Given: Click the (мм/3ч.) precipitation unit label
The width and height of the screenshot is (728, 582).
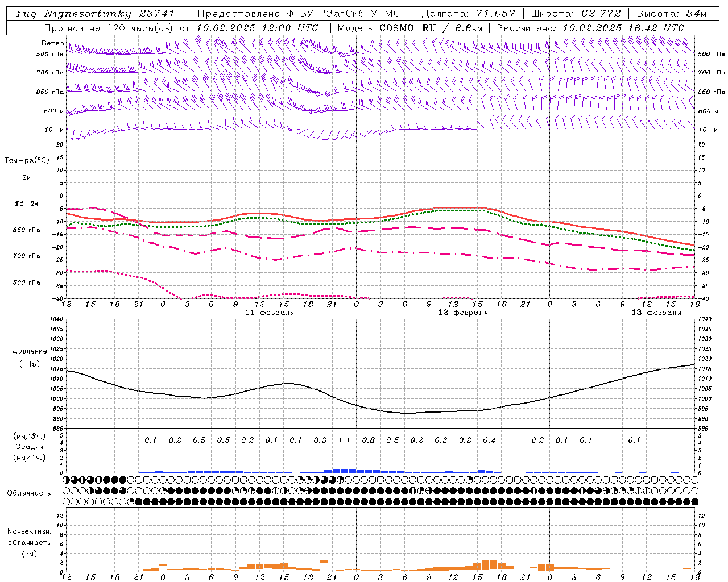Looking at the screenshot, I should click(30, 436).
